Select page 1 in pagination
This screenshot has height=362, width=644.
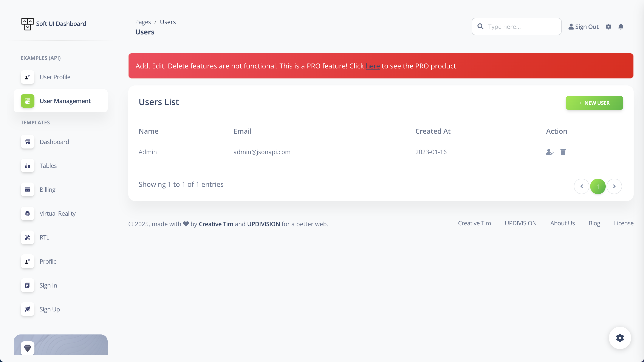[598, 186]
